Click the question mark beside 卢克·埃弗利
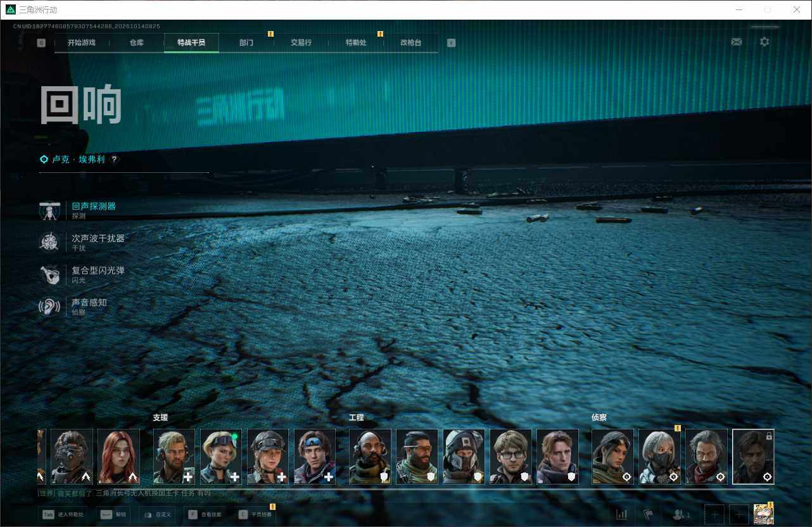812x527 pixels. (115, 160)
